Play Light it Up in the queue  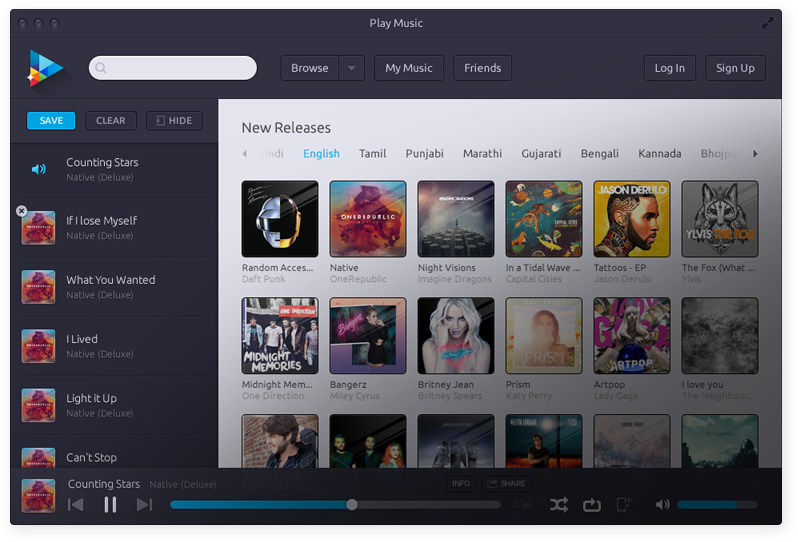115,405
